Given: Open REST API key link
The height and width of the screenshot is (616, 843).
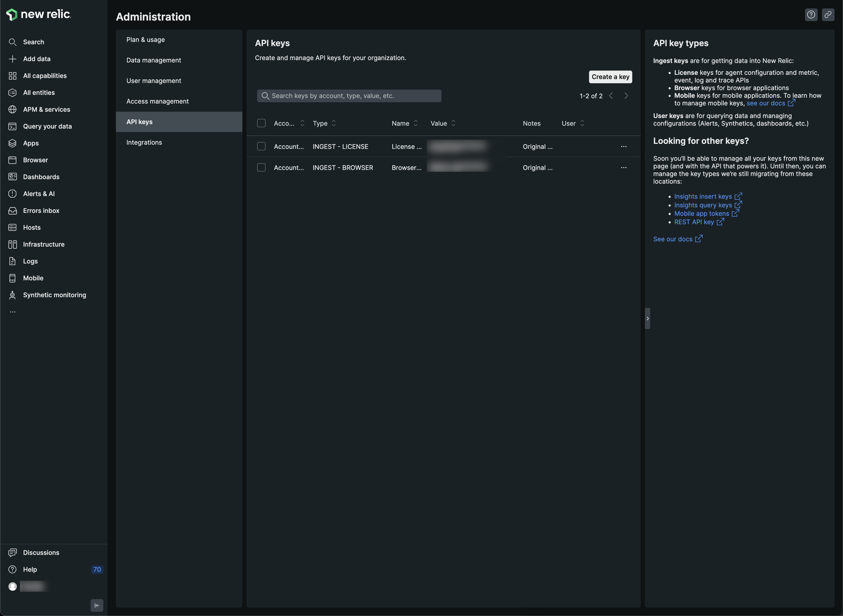Looking at the screenshot, I should [699, 222].
